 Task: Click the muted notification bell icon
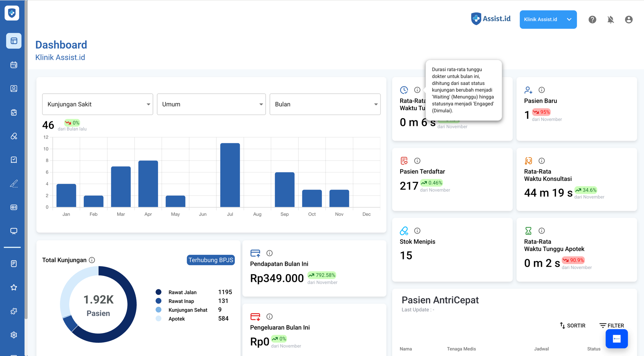coord(610,20)
